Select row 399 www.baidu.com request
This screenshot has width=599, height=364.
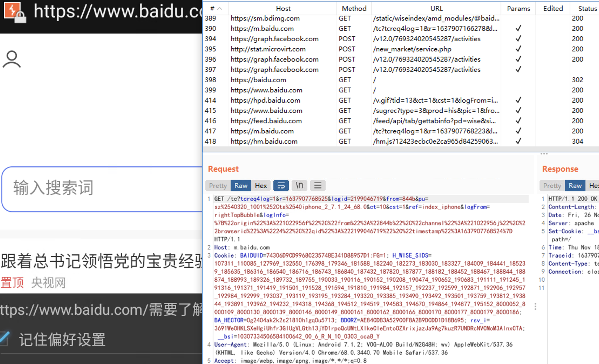click(x=401, y=90)
